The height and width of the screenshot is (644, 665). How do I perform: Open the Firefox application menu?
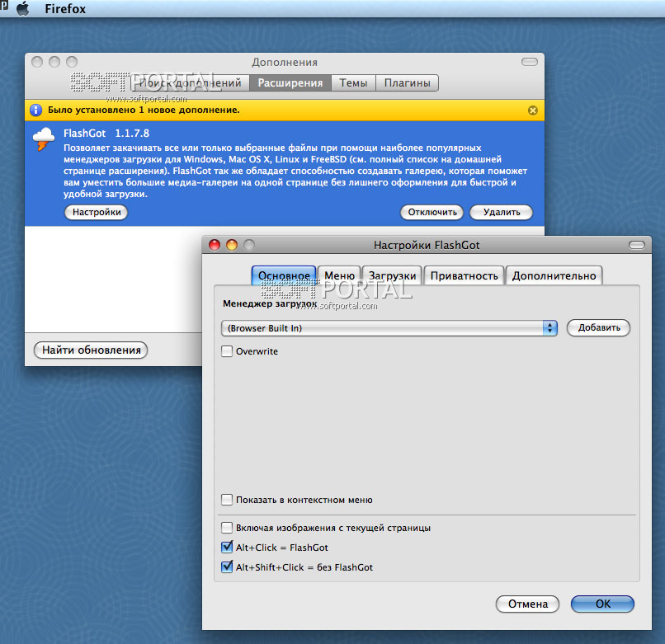pyautogui.click(x=65, y=9)
